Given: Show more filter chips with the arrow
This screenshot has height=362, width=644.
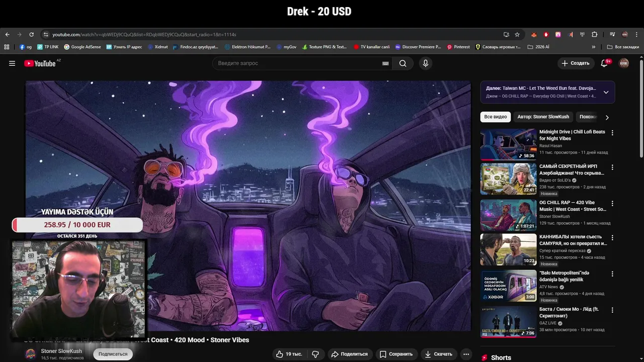Looking at the screenshot, I should pyautogui.click(x=607, y=117).
